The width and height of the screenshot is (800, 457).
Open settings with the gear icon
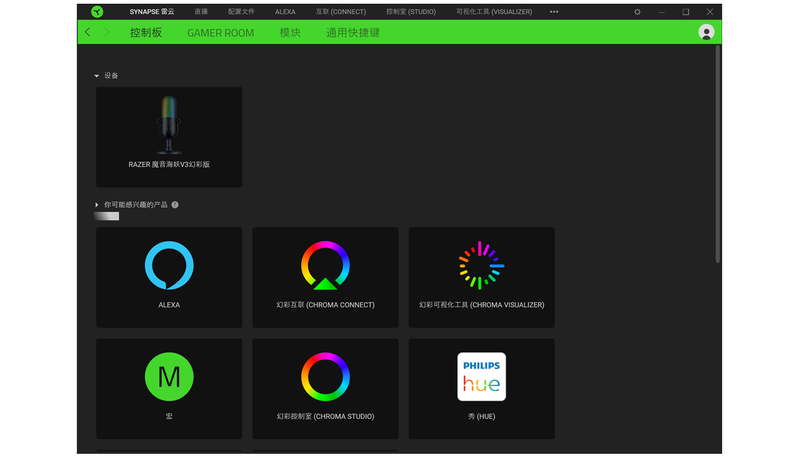pos(637,11)
